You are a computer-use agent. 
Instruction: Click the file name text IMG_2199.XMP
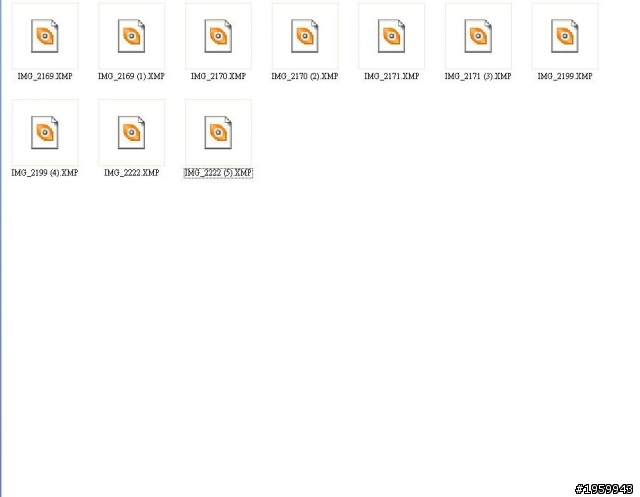tap(565, 76)
